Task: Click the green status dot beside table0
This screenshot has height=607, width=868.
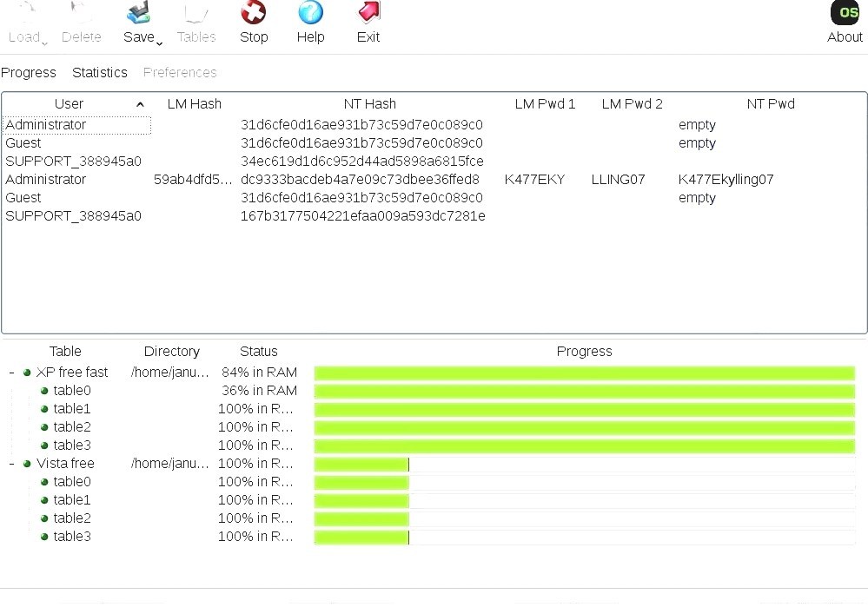Action: (43, 390)
